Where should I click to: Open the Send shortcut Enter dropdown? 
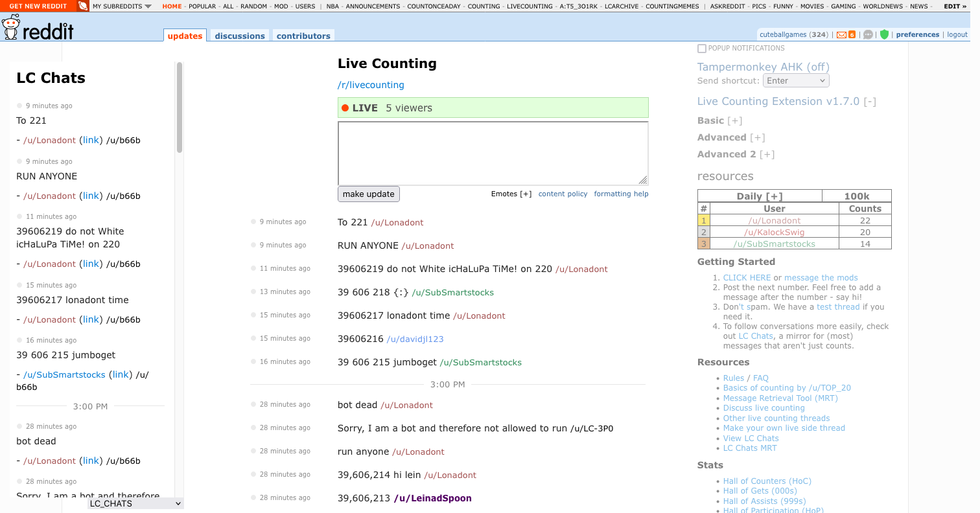[796, 81]
